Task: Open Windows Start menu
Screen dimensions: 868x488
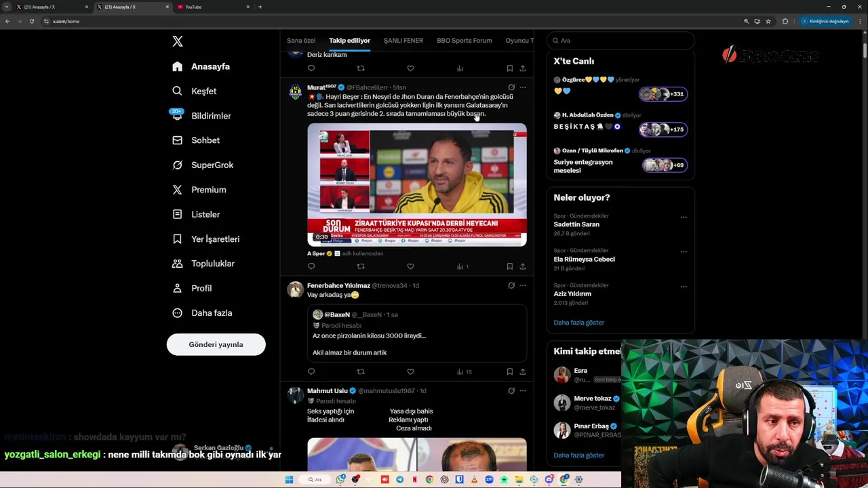Action: [289, 480]
